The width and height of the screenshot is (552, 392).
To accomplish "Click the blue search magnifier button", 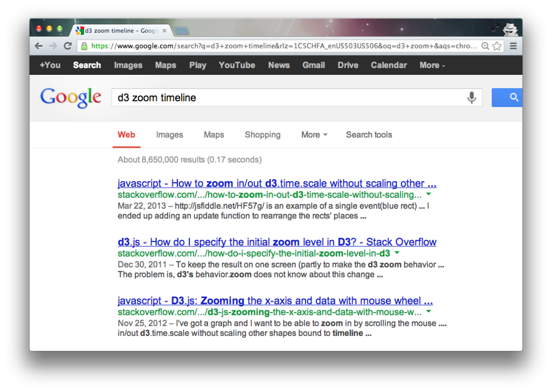I will coord(507,98).
